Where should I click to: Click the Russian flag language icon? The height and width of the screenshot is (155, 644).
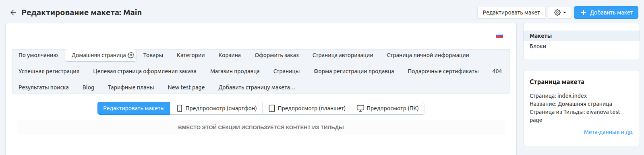[x=499, y=36]
